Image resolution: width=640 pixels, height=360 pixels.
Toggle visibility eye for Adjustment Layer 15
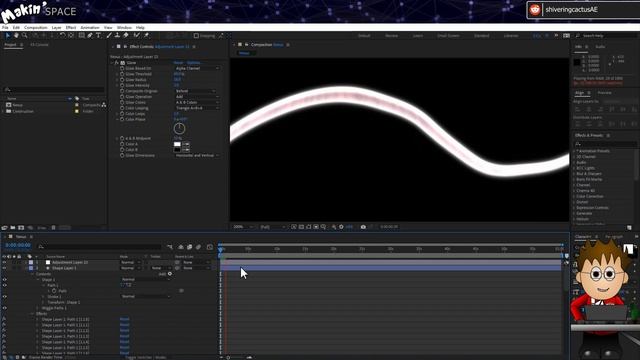point(4,262)
